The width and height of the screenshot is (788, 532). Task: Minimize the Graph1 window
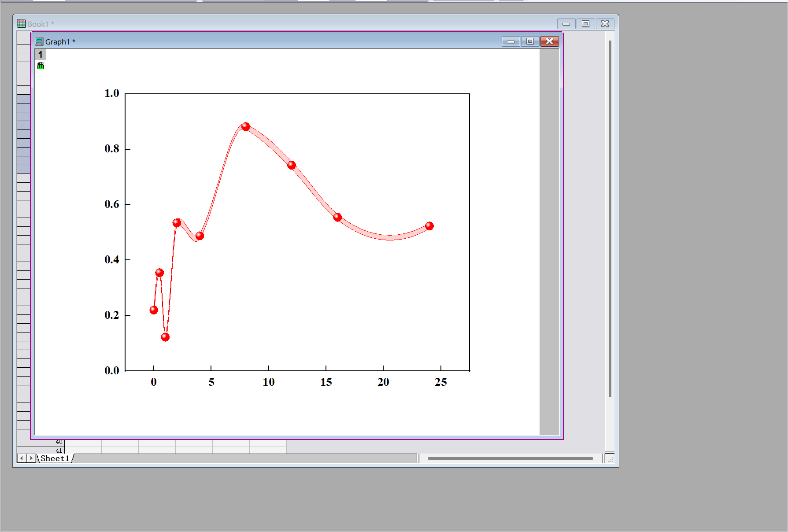click(511, 41)
